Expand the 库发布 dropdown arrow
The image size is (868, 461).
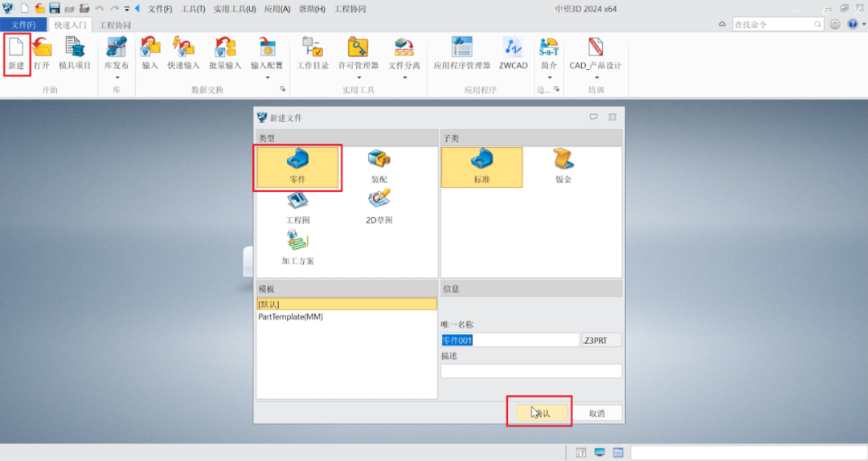117,77
